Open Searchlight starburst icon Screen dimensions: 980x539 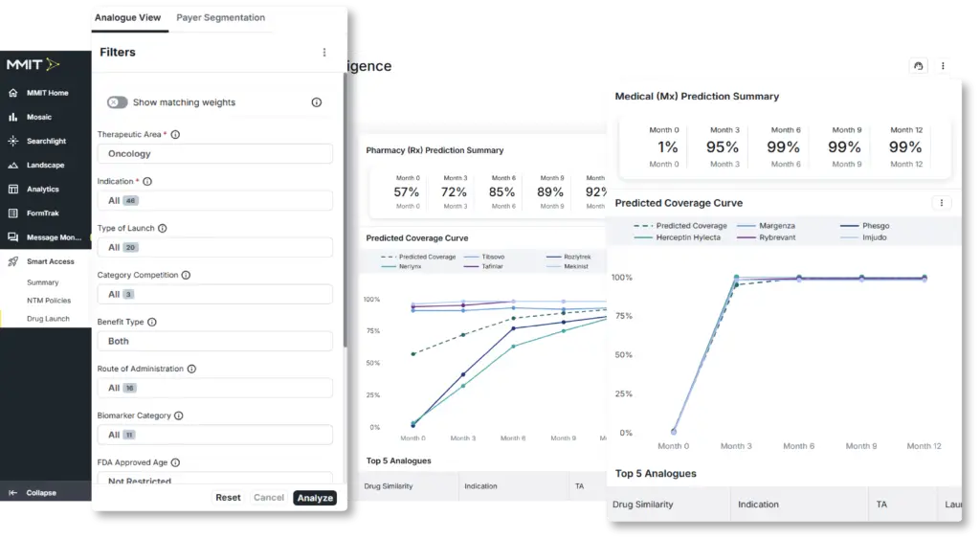[x=13, y=141]
